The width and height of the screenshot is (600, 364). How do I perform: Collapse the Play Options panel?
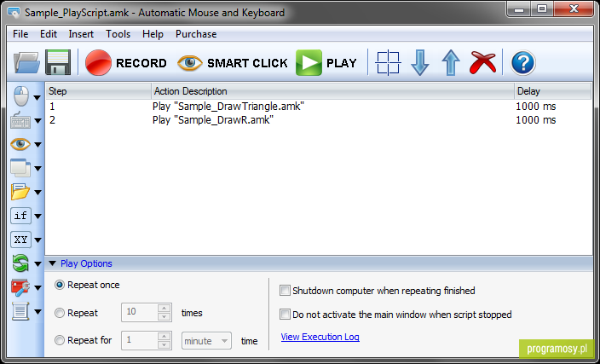pos(53,263)
